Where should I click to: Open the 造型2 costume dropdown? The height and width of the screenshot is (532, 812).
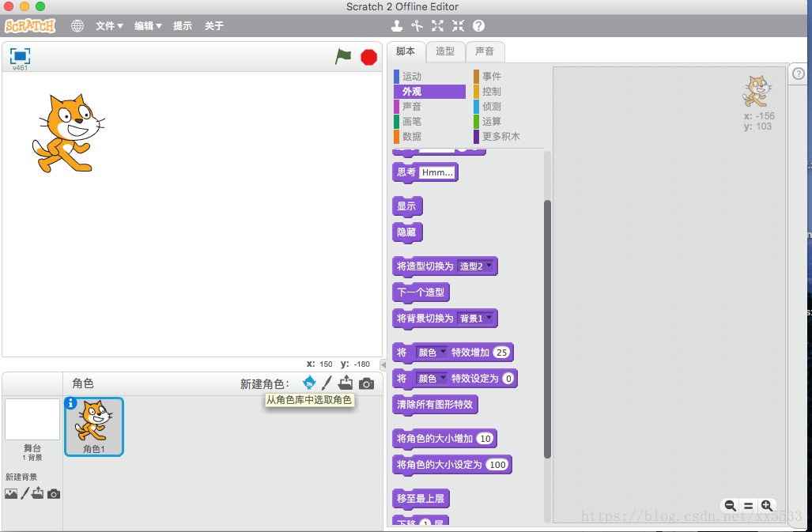[476, 266]
